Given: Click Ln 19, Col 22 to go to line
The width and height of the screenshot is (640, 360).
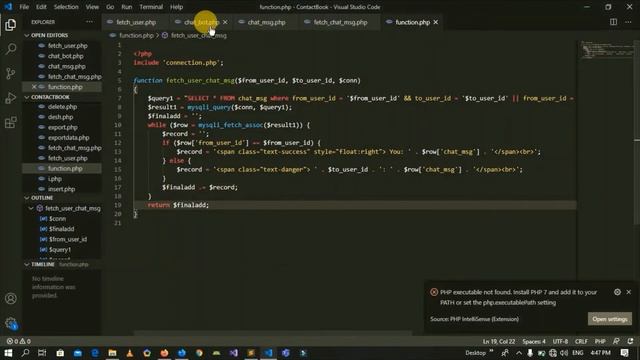Looking at the screenshot, I should point(499,341).
